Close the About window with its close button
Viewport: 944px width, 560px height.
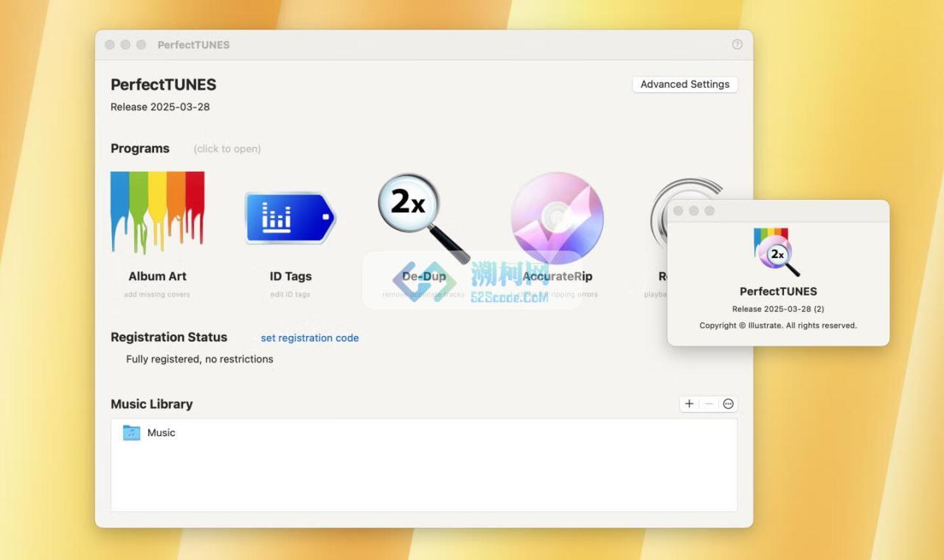coord(678,211)
